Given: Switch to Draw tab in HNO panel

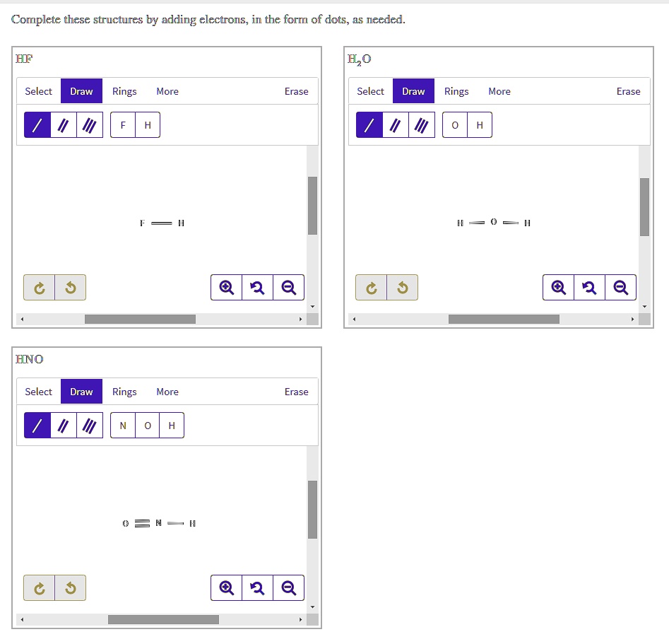Looking at the screenshot, I should tap(81, 392).
